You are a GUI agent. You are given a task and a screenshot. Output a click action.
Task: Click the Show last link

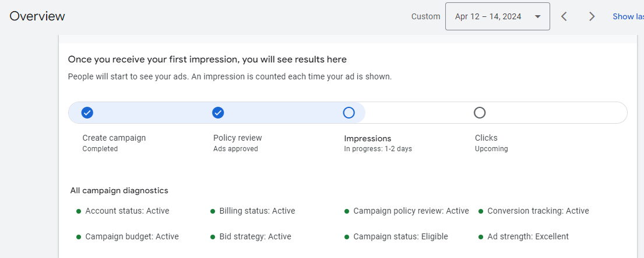(628, 16)
